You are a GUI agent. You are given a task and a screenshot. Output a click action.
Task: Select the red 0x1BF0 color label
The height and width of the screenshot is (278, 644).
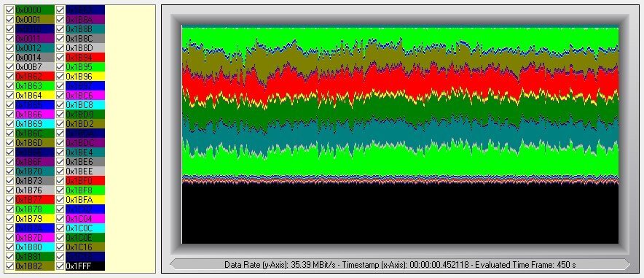[85, 180]
